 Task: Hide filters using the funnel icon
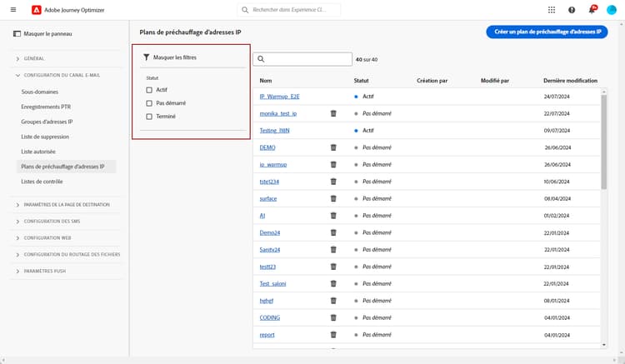click(147, 57)
